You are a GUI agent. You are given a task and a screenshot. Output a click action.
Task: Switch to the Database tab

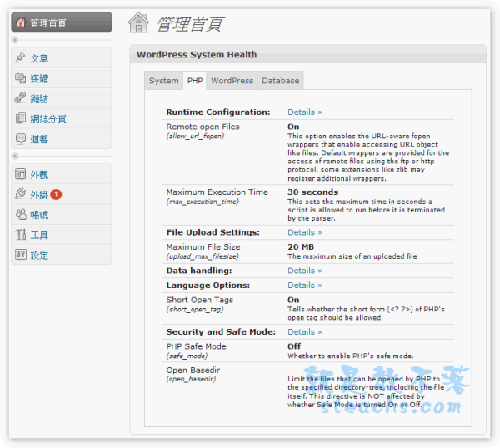pos(280,81)
